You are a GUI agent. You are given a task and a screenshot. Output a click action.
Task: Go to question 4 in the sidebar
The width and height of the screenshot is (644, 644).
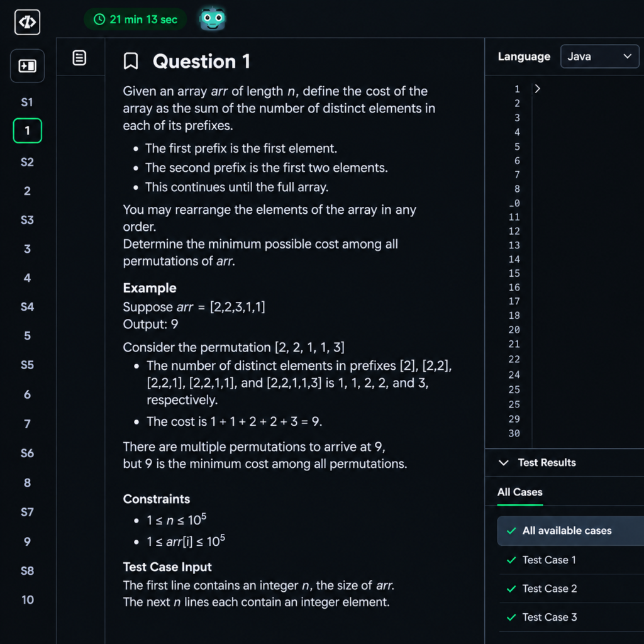tap(27, 278)
